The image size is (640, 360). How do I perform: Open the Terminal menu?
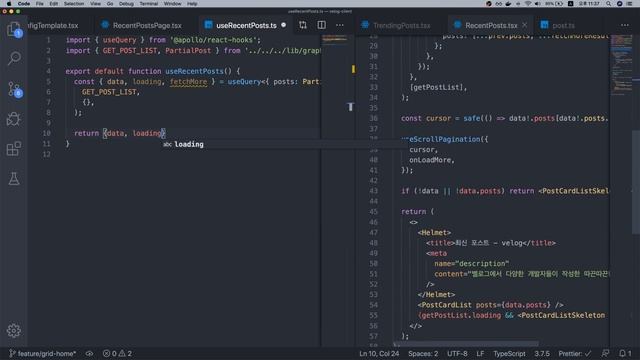tap(149, 4)
